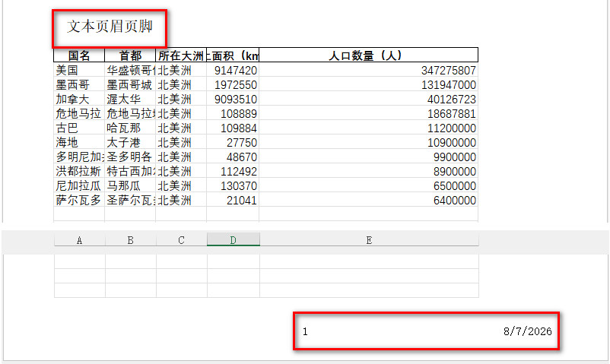
Task: Select column E header
Action: (369, 240)
